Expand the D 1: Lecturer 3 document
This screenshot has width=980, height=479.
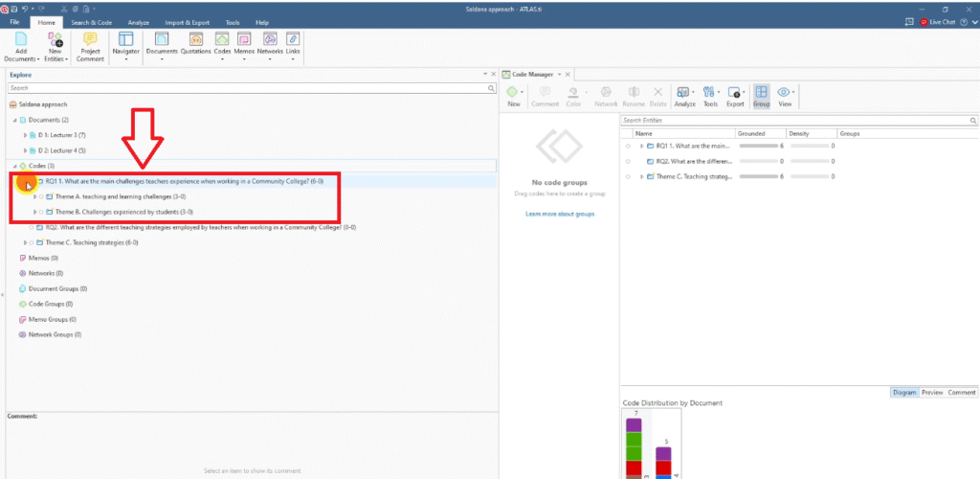(25, 135)
